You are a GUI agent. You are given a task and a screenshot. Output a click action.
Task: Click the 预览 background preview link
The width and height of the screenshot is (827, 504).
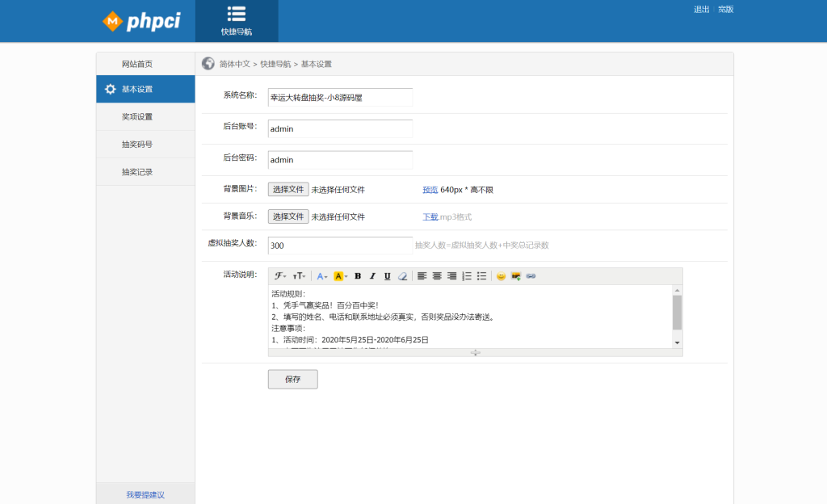click(x=430, y=190)
